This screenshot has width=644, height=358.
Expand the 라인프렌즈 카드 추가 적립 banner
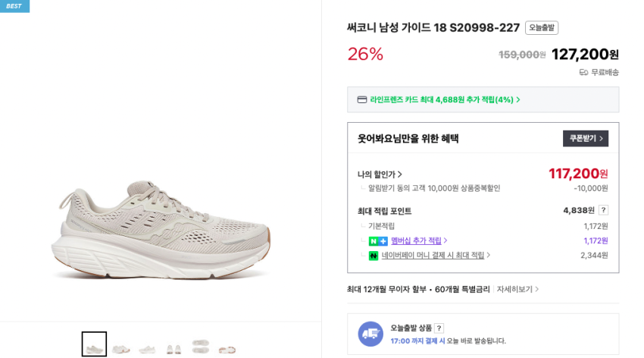(441, 99)
